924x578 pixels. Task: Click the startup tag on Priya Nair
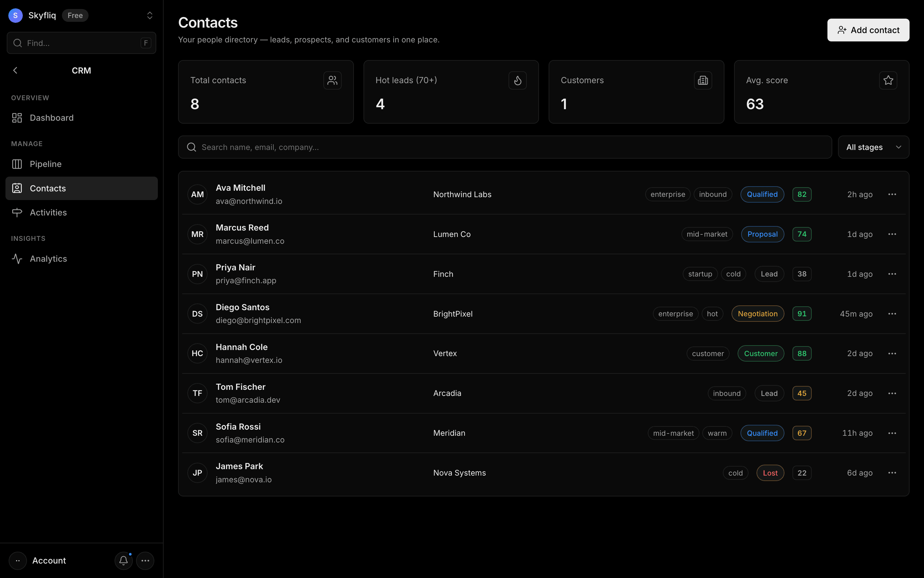[x=700, y=274]
